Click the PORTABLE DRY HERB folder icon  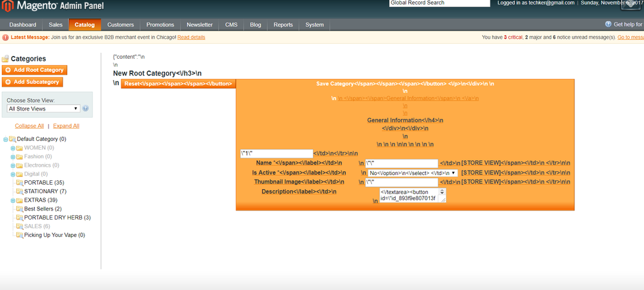(19, 218)
